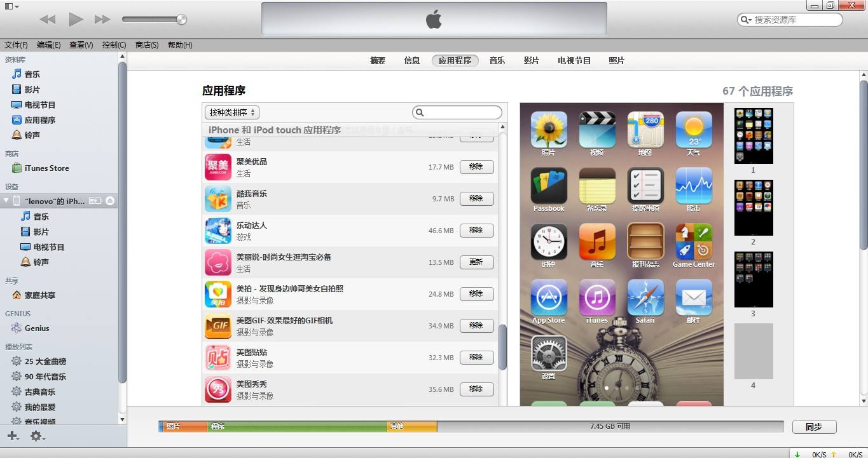Click the Passbook app icon
868x458 pixels.
pos(548,185)
